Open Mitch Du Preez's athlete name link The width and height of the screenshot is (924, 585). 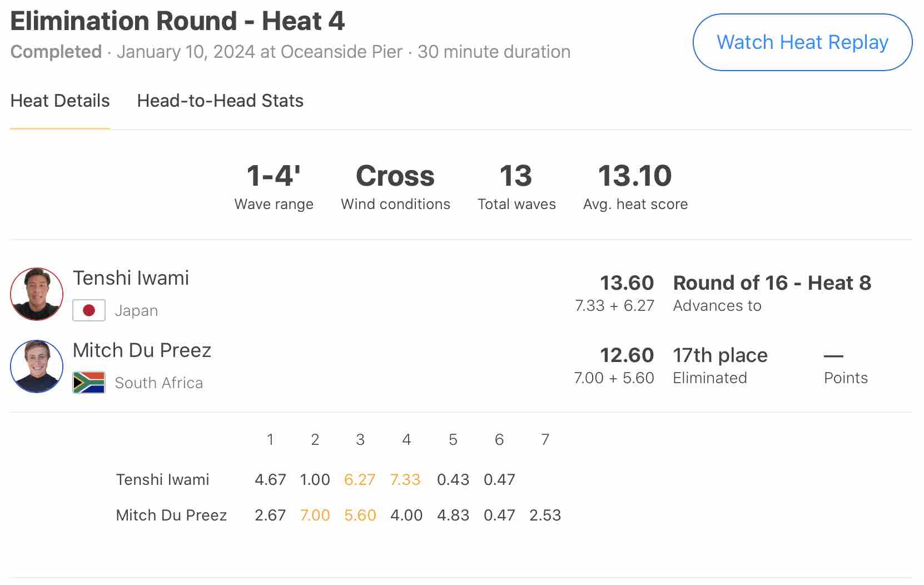(142, 350)
